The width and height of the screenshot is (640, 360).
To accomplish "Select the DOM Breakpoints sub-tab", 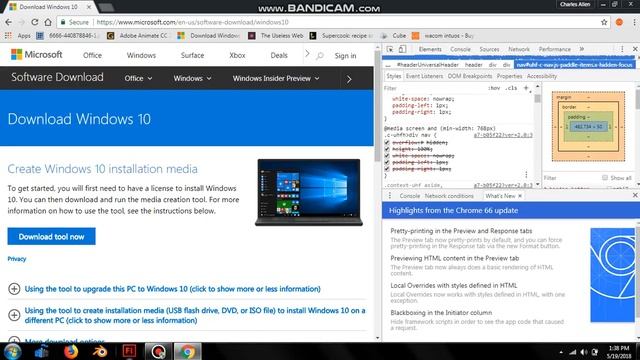I will tap(470, 76).
